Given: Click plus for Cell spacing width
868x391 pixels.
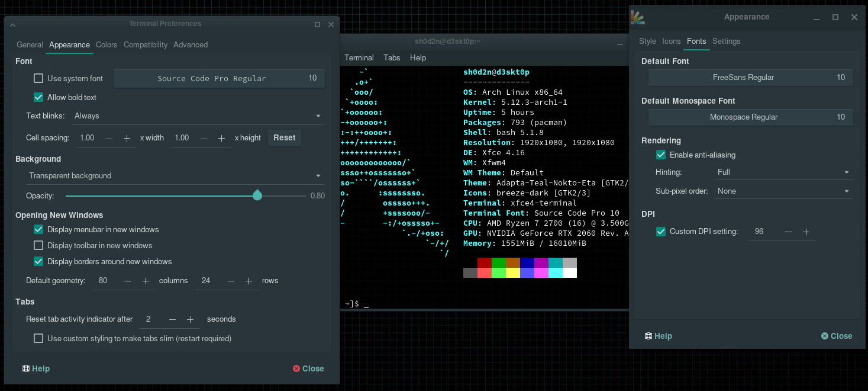Looking at the screenshot, I should [x=127, y=138].
